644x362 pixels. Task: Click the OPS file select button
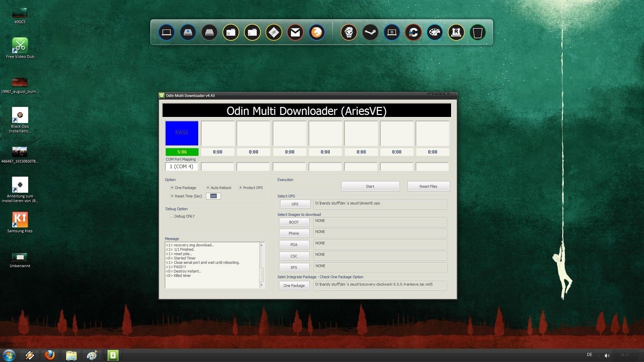(x=295, y=204)
